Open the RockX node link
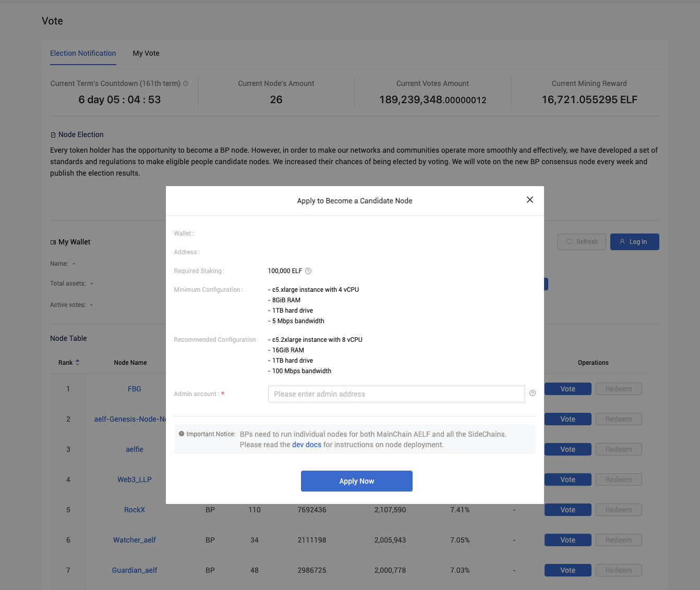Viewport: 700px width, 590px height. [x=135, y=510]
